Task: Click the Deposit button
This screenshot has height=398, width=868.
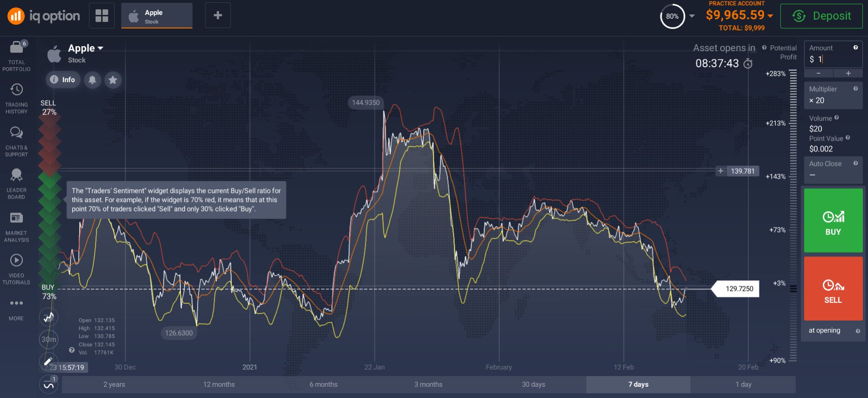Action: click(x=821, y=16)
